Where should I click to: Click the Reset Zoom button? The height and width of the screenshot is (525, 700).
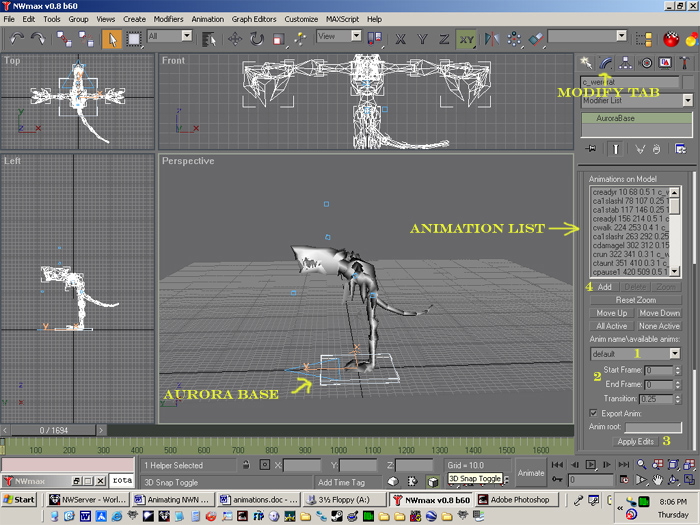(635, 300)
